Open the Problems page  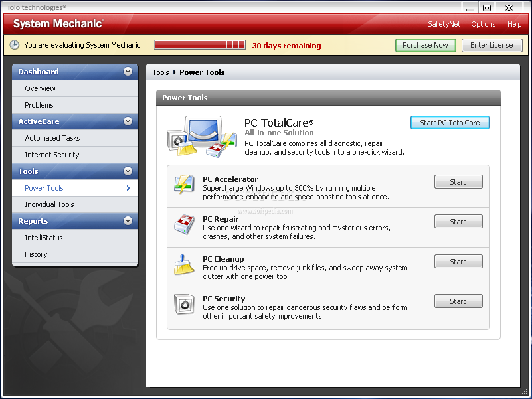pyautogui.click(x=75, y=105)
